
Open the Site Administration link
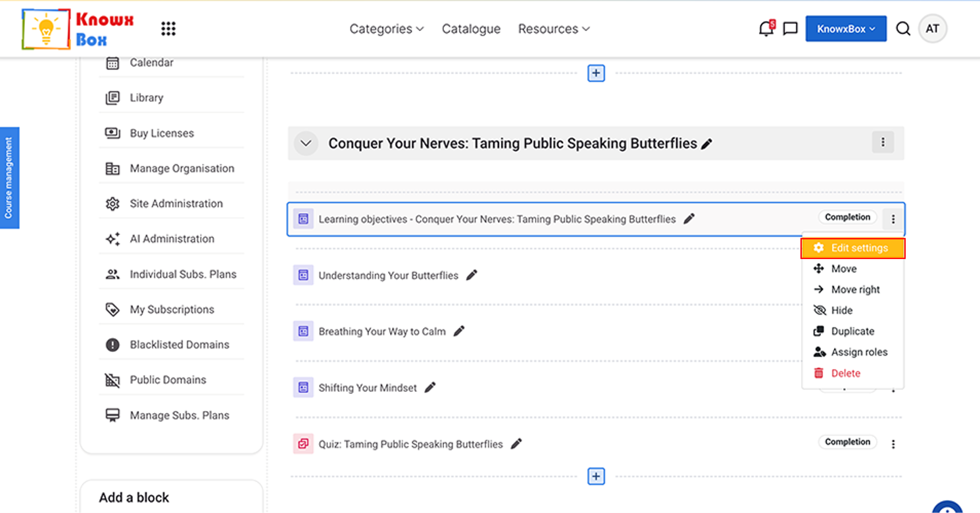tap(176, 204)
